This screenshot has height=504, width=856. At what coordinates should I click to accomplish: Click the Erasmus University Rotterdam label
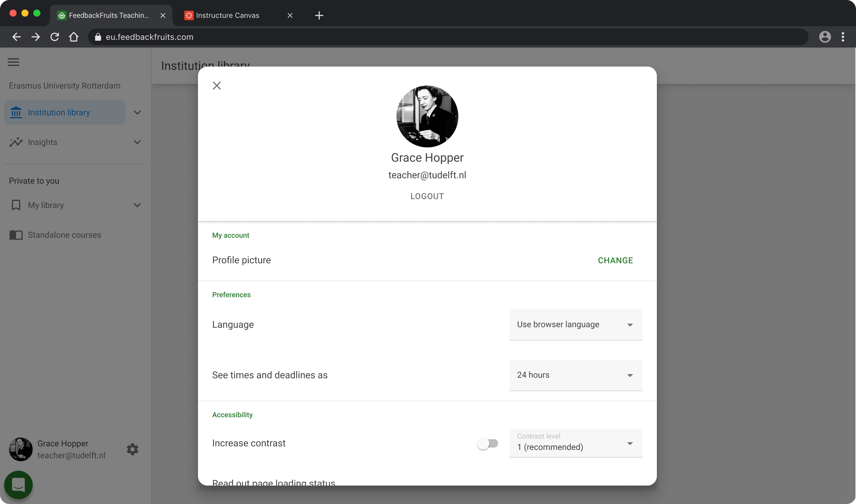[x=64, y=86]
